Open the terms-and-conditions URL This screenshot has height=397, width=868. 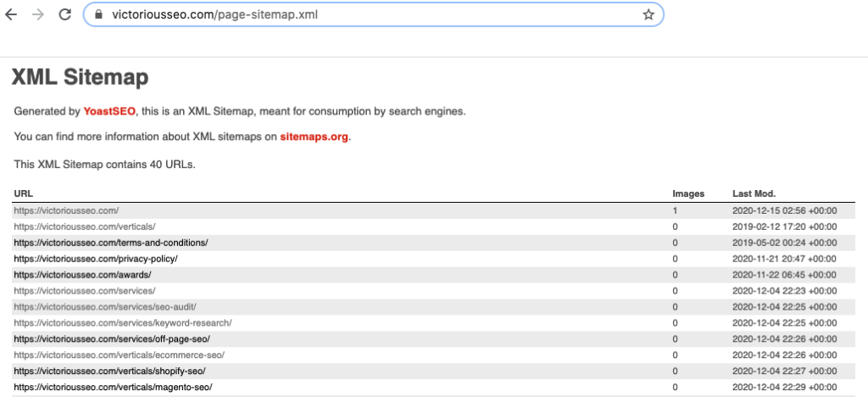(110, 243)
